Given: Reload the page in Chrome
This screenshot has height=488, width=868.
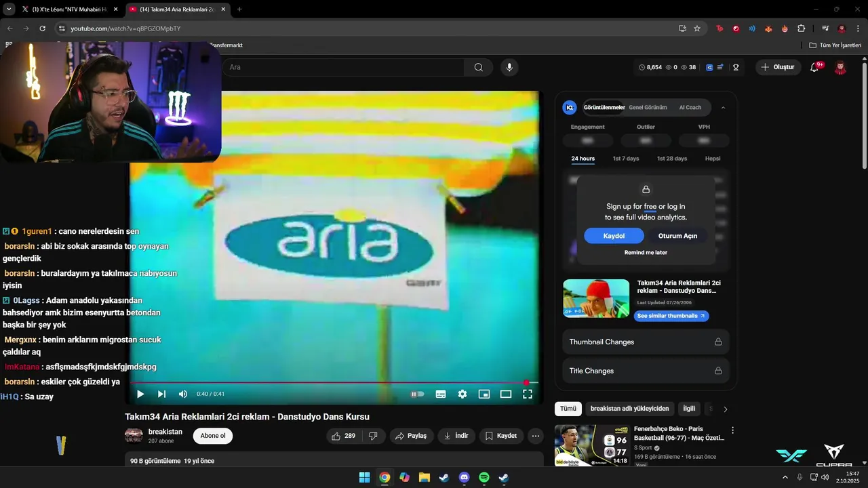Looking at the screenshot, I should coord(42,28).
